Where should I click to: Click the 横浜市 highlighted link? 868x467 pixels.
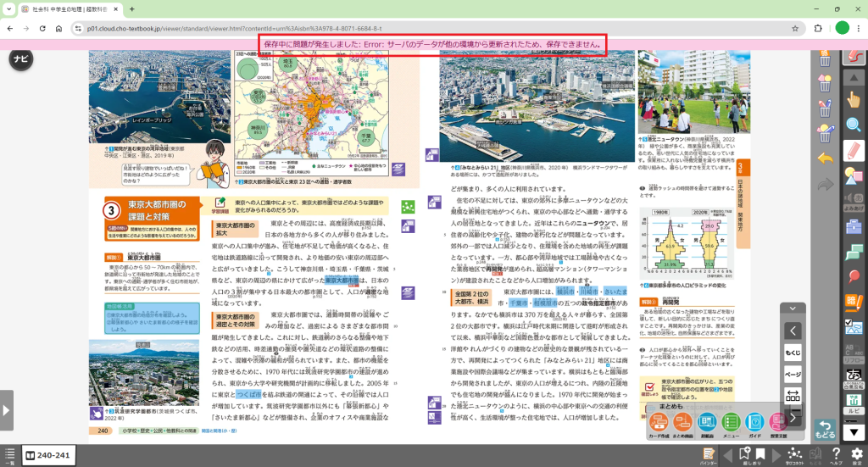coord(565,292)
